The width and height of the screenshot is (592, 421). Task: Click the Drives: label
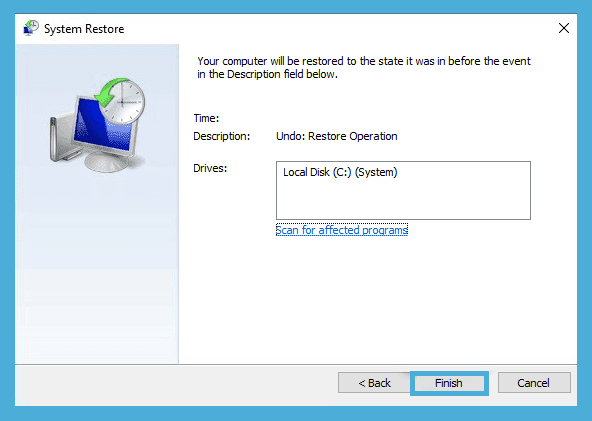point(210,168)
